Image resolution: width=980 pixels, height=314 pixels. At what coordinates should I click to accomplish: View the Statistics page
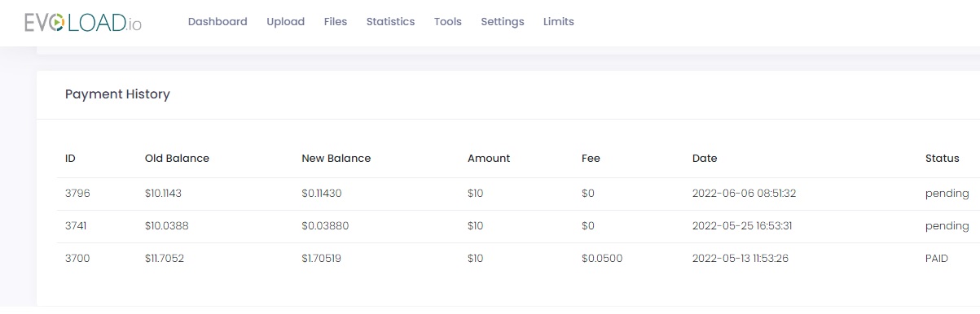click(390, 22)
